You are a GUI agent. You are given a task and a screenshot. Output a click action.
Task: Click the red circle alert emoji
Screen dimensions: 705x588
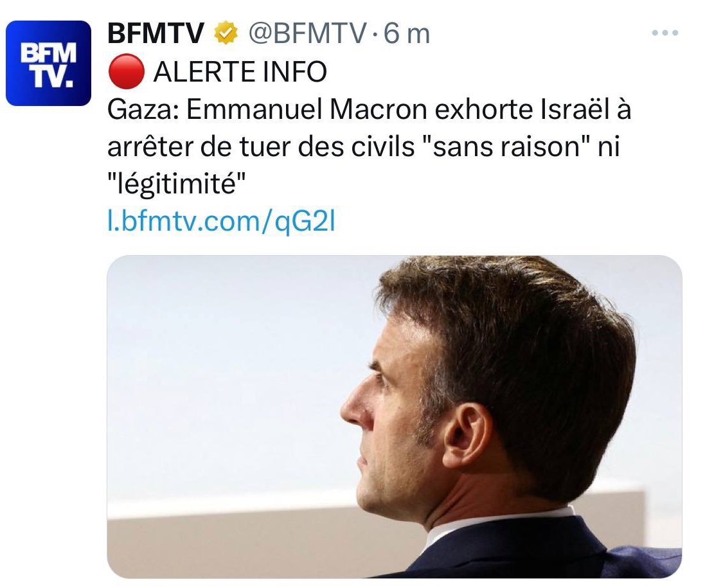(124, 73)
